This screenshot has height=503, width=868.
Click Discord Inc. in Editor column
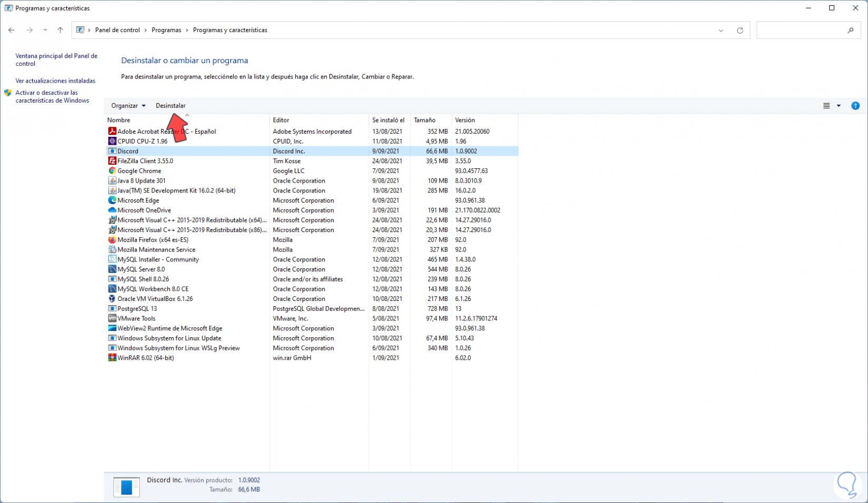tap(289, 151)
